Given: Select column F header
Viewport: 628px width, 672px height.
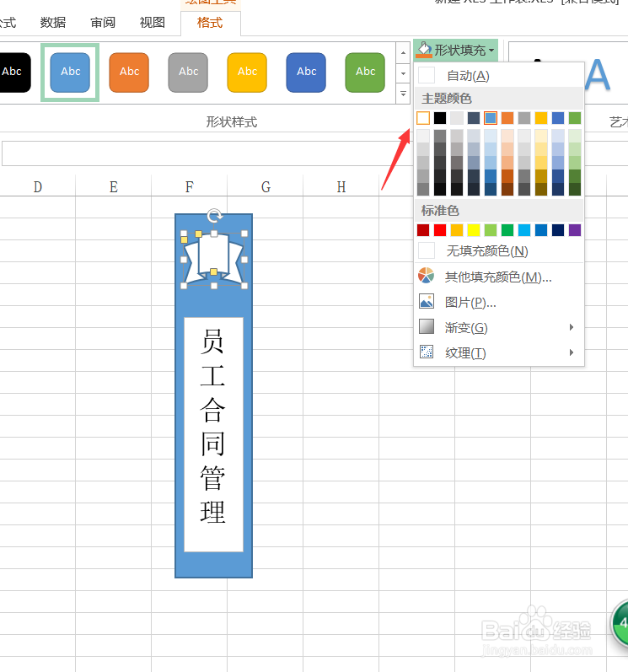Looking at the screenshot, I should (x=190, y=187).
